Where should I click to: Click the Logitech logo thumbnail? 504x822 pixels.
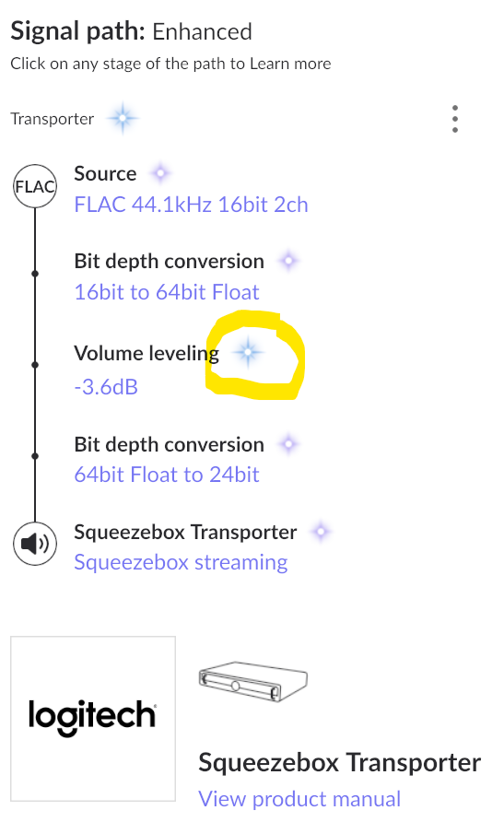tap(93, 719)
